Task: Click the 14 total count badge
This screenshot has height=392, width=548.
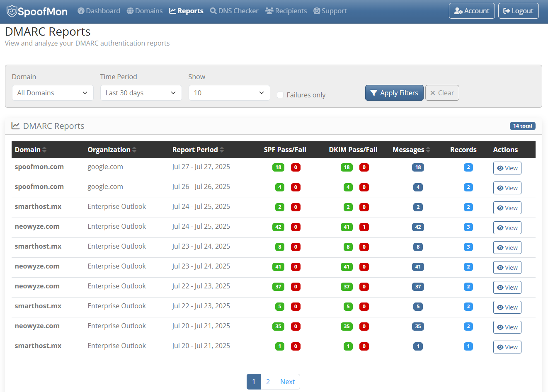Action: 522,126
